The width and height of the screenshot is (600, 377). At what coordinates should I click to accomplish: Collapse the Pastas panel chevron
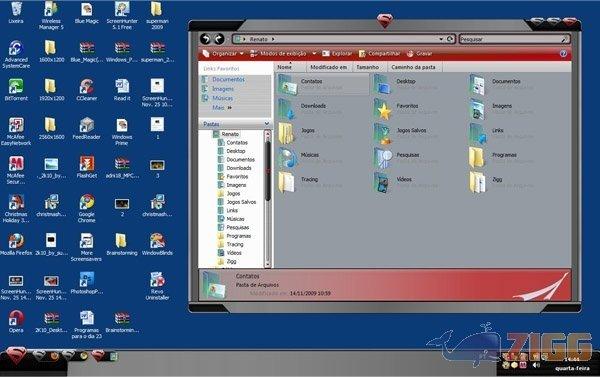click(267, 124)
